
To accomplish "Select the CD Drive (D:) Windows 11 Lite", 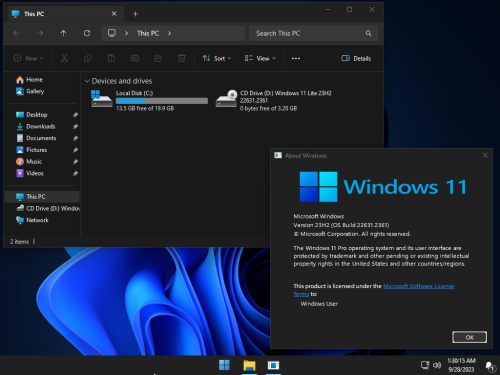I will (274, 100).
